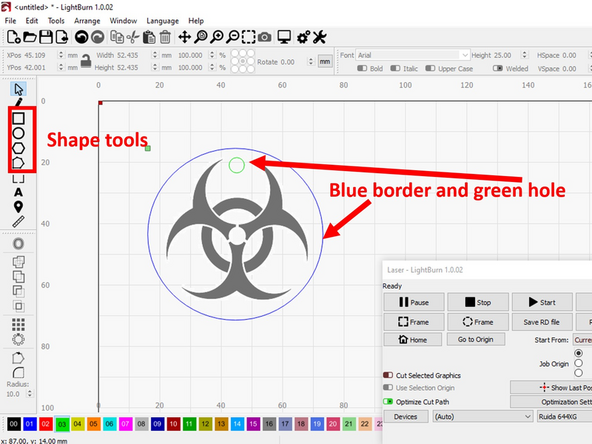592x444 pixels.
Task: Select the top Job Origin radio button
Action: point(578,353)
